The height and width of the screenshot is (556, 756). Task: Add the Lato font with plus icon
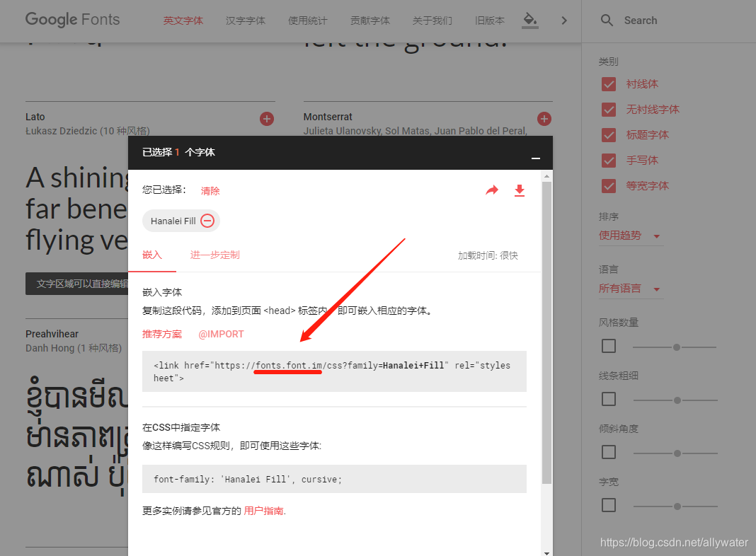[267, 119]
